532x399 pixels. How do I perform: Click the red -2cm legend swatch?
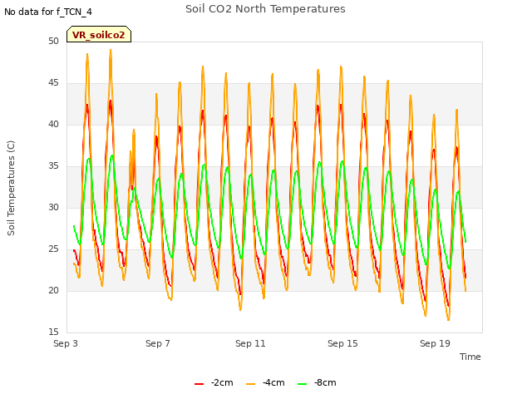(199, 384)
